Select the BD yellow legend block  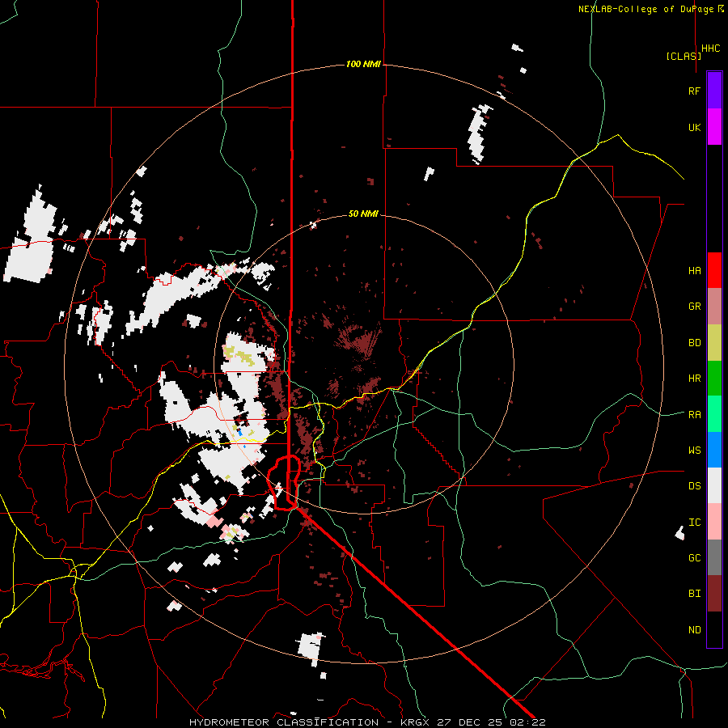(714, 343)
